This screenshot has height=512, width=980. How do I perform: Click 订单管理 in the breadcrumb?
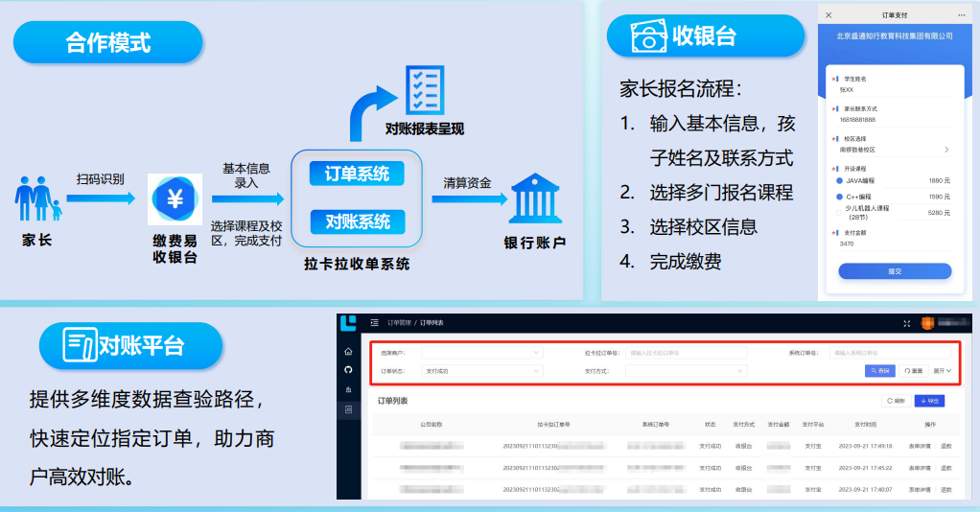(399, 323)
